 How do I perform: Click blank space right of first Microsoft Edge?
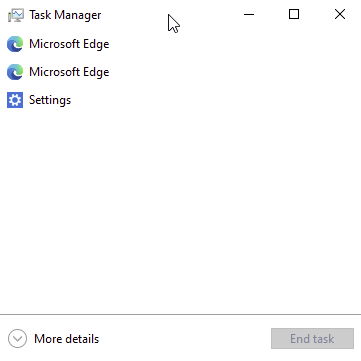pos(233,44)
